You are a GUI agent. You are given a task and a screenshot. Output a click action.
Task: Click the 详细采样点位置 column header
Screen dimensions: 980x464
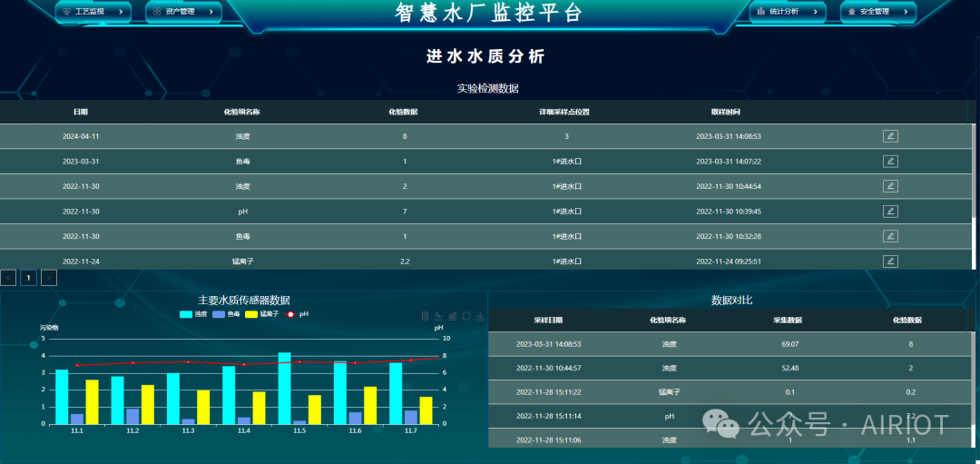tap(564, 112)
